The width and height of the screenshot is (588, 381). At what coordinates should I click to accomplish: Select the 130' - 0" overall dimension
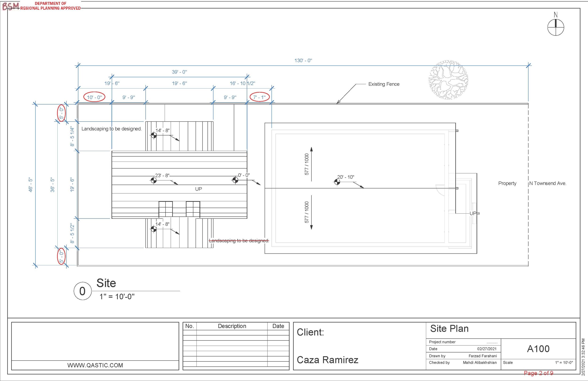tap(303, 60)
